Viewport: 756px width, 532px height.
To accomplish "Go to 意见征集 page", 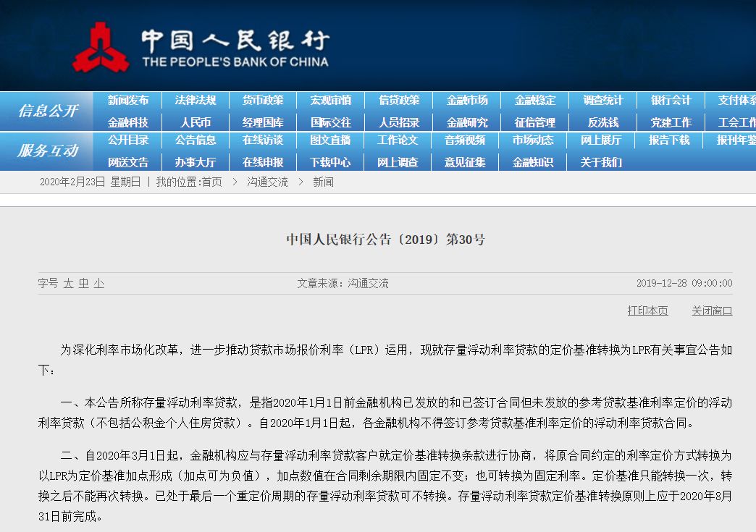I will click(465, 162).
